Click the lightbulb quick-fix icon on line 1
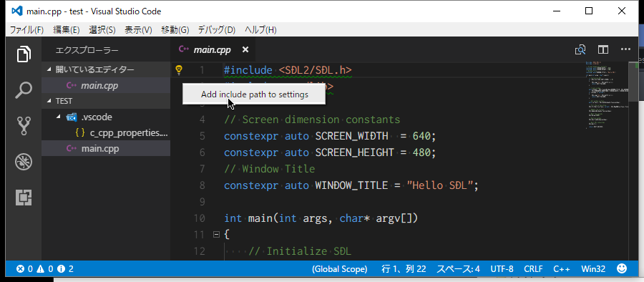 [x=179, y=70]
